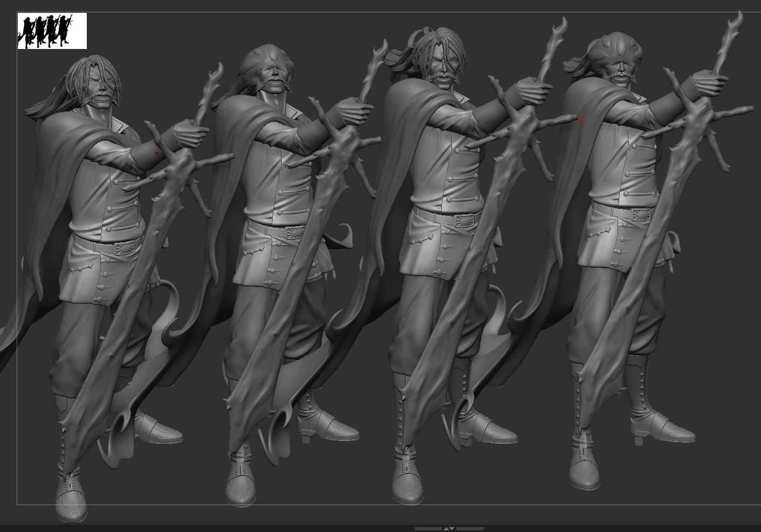This screenshot has height=532, width=761.
Task: Click the left textured drag grip on bottom bar
Action: click(428, 529)
